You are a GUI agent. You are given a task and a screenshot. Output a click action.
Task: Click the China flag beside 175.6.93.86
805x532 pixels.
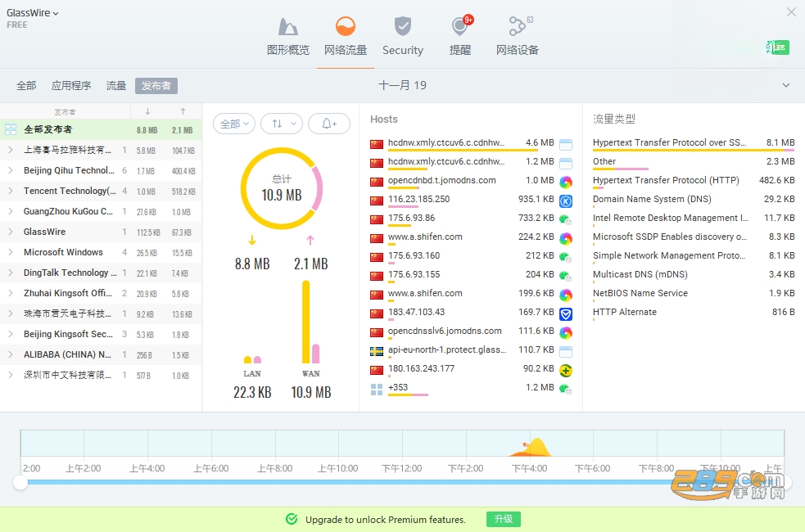point(377,219)
